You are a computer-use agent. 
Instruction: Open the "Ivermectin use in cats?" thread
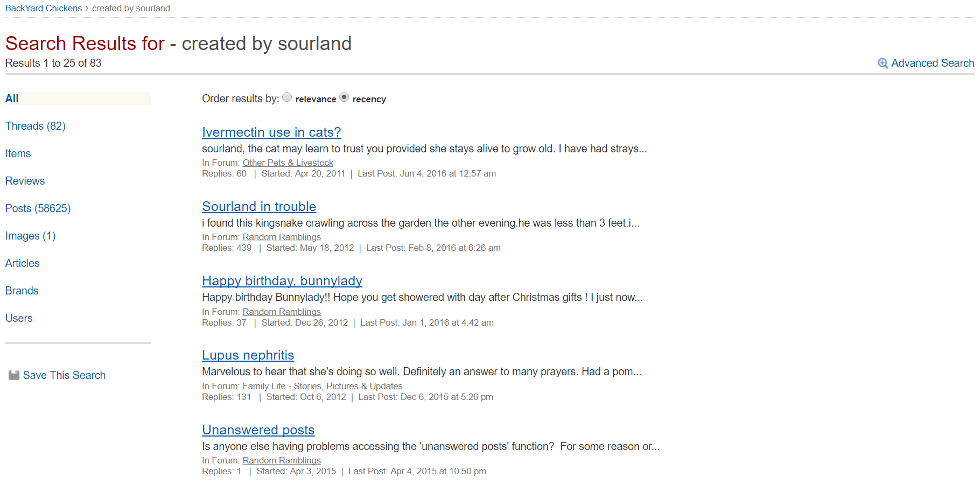pyautogui.click(x=271, y=132)
